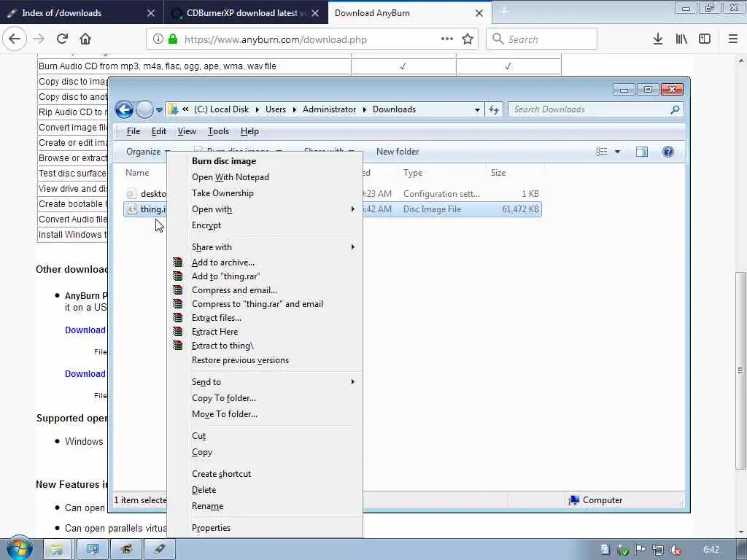Select Copy To folder...
The image size is (747, 560).
tap(224, 397)
